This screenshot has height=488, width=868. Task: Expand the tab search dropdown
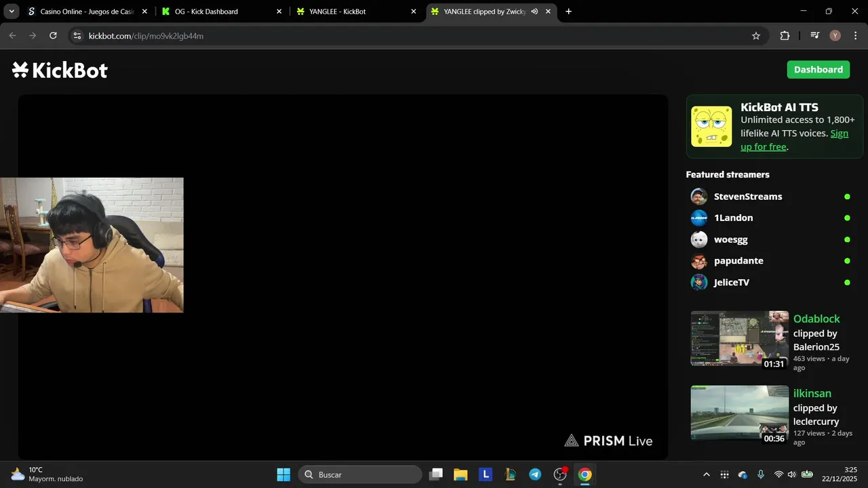coord(12,12)
